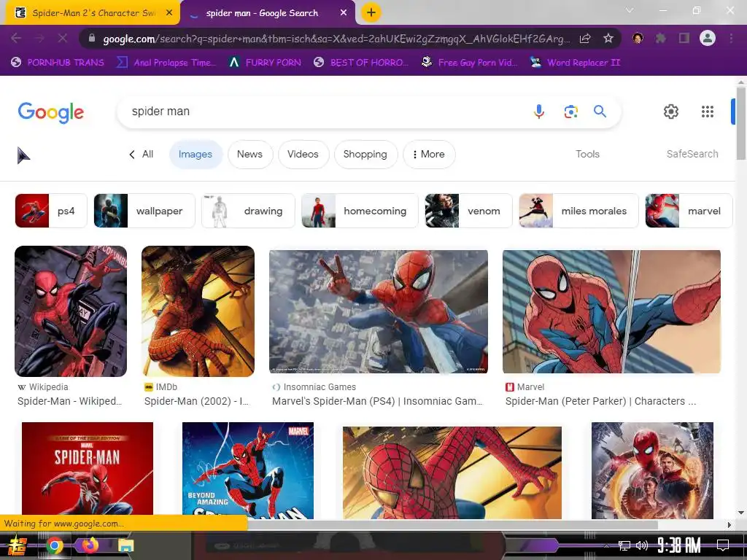Image resolution: width=747 pixels, height=560 pixels.
Task: Go back to previous page
Action: click(16, 38)
